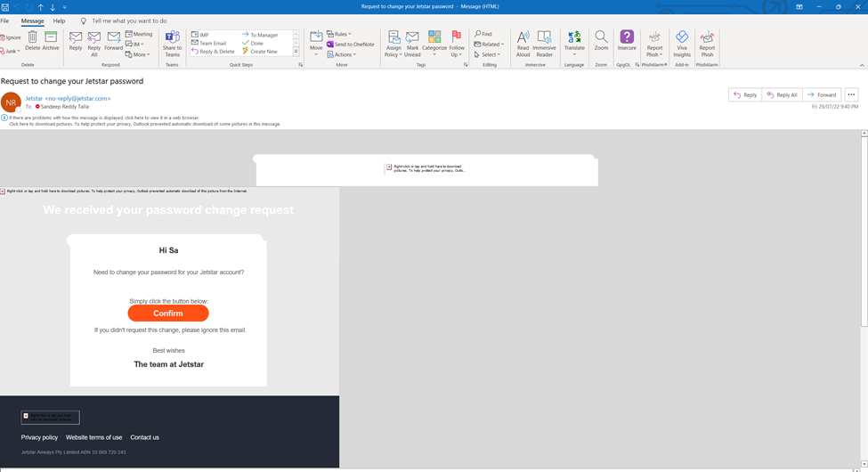Expand the More respond options
The height and width of the screenshot is (472, 868).
(x=137, y=55)
